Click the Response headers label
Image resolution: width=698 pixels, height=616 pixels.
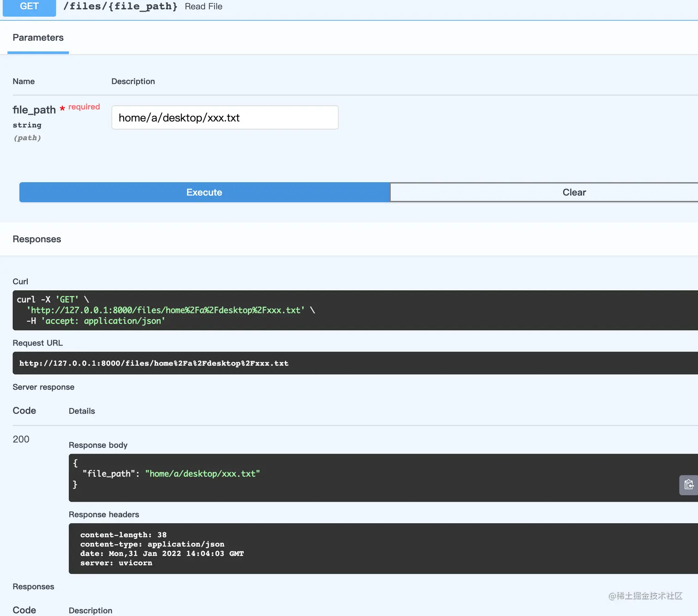[x=104, y=514]
